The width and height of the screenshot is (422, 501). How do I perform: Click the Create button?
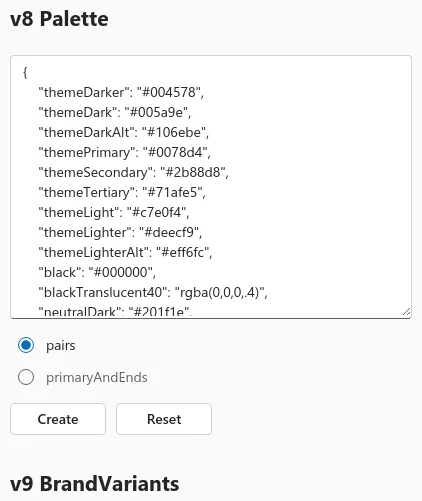click(x=58, y=419)
